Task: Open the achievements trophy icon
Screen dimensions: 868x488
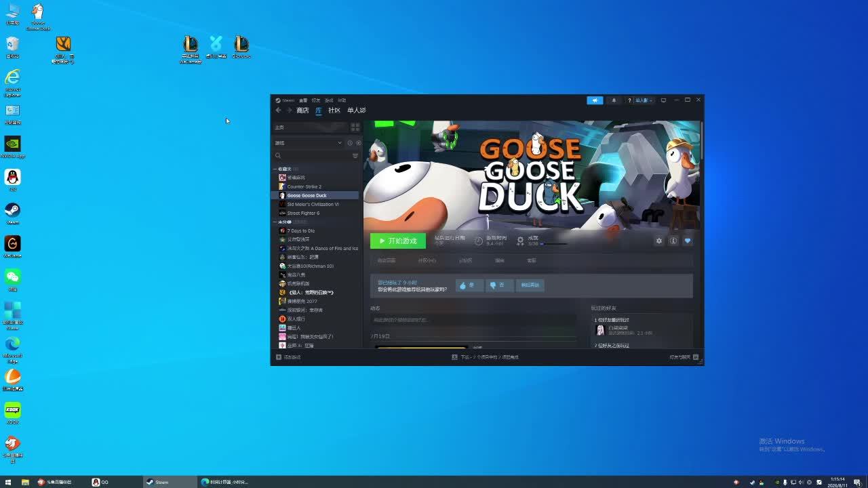Action: pyautogui.click(x=520, y=241)
